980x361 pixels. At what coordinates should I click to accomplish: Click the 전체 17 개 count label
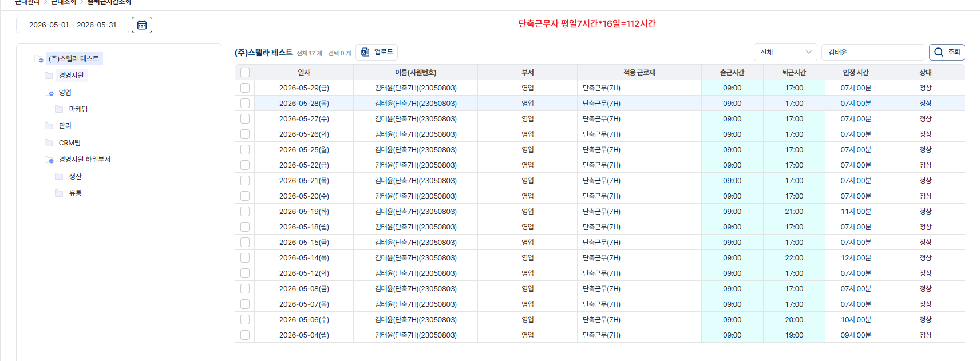coord(309,53)
